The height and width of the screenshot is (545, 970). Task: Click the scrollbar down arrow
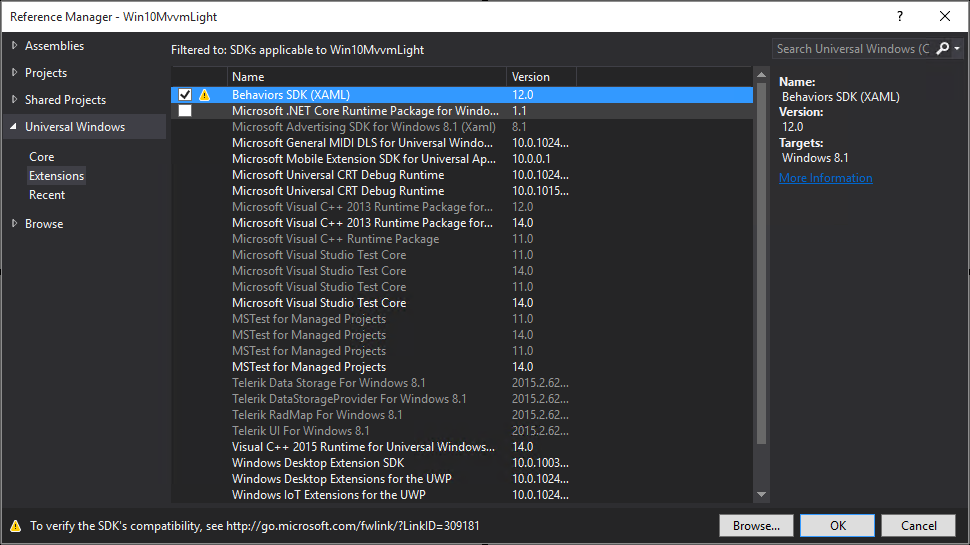(762, 494)
